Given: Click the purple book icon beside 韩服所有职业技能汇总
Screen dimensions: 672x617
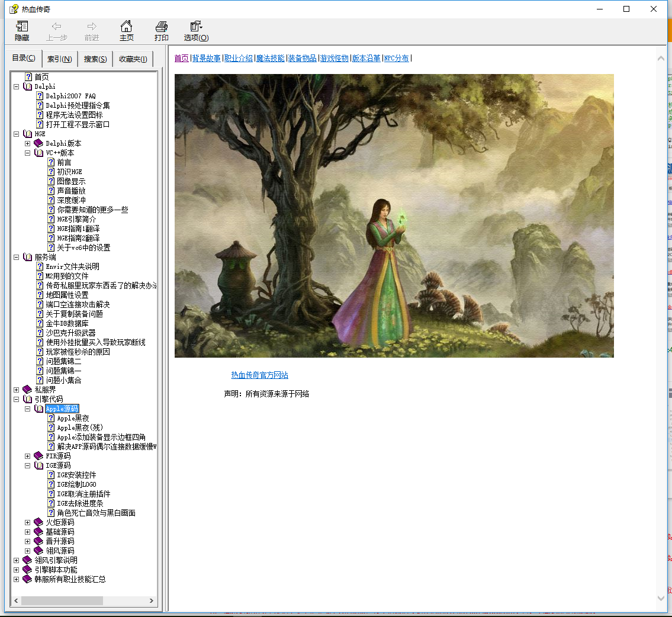Looking at the screenshot, I should point(27,579).
